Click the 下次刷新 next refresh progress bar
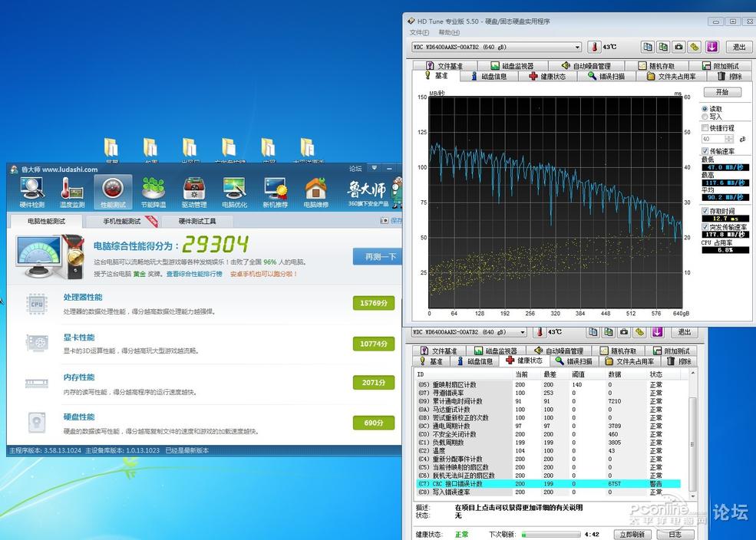 point(550,534)
